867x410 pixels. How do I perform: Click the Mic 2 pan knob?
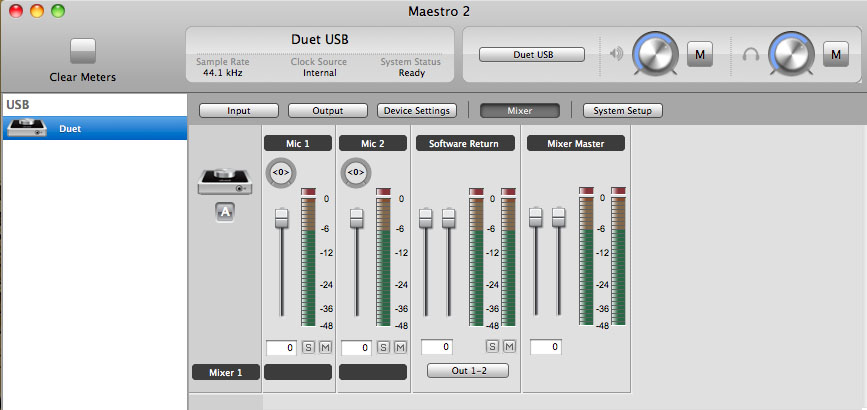(x=355, y=172)
